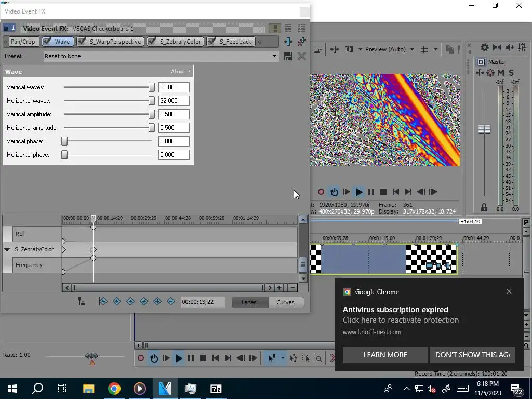Delete keyframe diamond minus button
The image size is (532, 399).
[x=171, y=301]
